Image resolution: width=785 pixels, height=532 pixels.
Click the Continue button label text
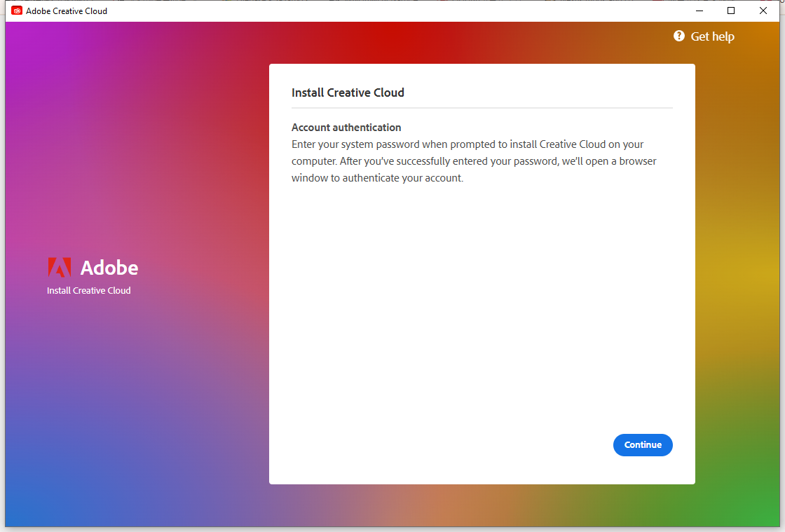click(643, 444)
